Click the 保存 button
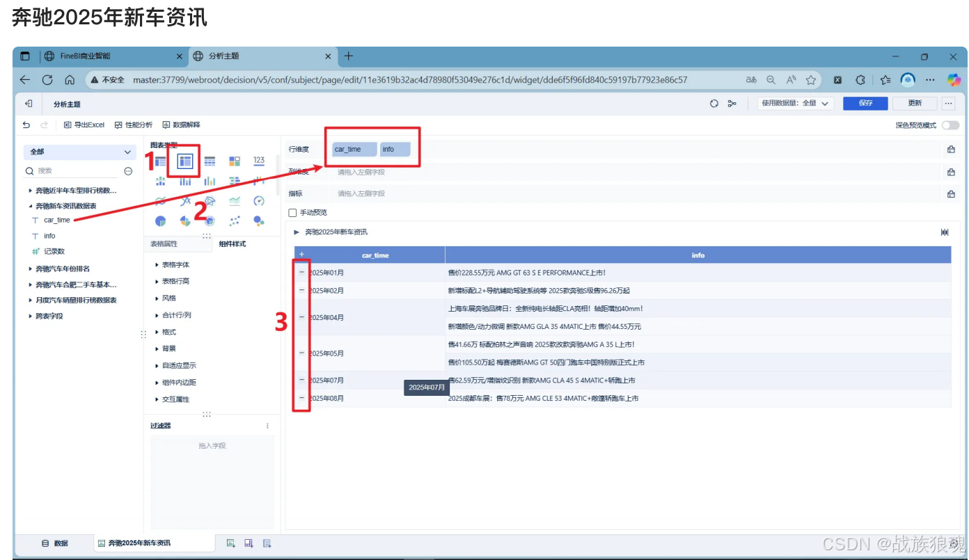Viewport: 969px width, 560px height. (865, 104)
